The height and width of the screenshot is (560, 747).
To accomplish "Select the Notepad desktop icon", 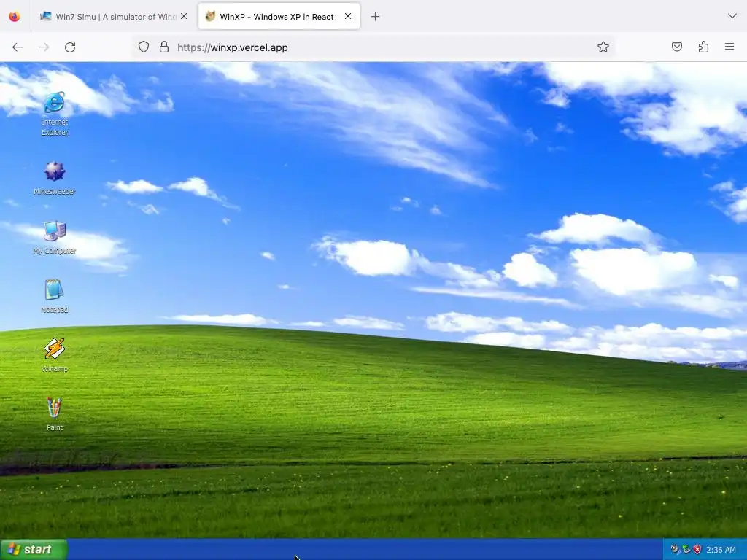I will pos(54,296).
